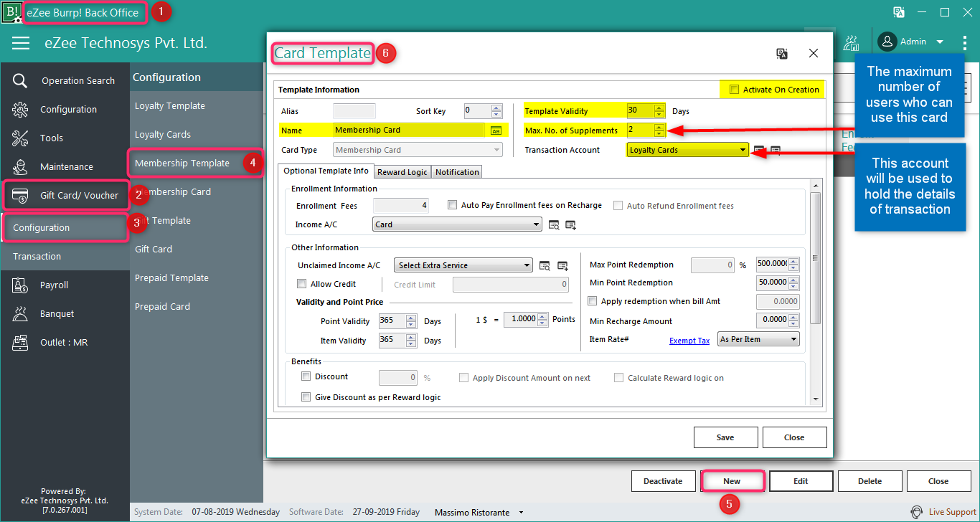The height and width of the screenshot is (522, 980).
Task: Open Banquet via its sidebar icon
Action: [20, 313]
